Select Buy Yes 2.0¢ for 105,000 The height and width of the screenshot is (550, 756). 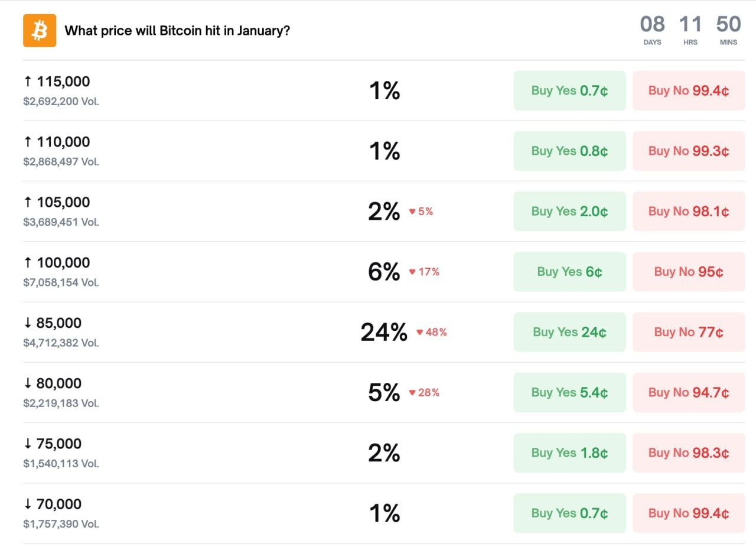(569, 211)
